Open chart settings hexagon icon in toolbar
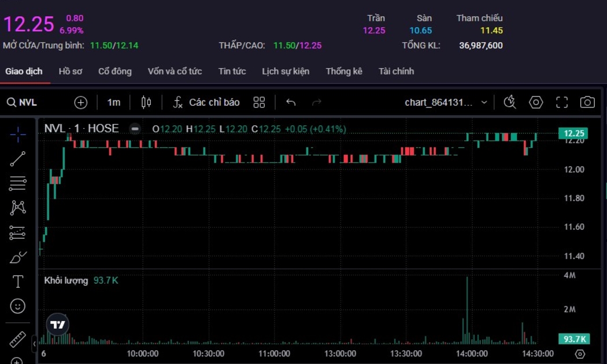Image resolution: width=607 pixels, height=364 pixels. click(x=536, y=102)
